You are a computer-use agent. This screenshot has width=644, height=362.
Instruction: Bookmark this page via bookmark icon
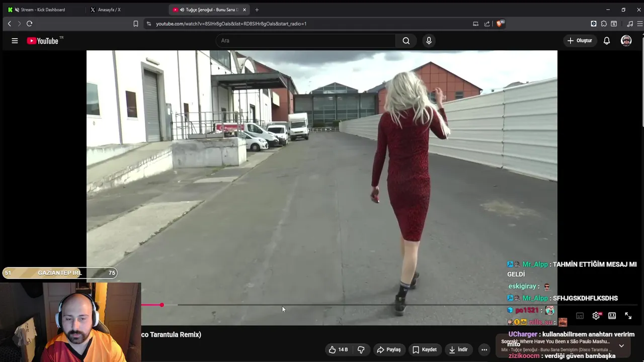135,24
